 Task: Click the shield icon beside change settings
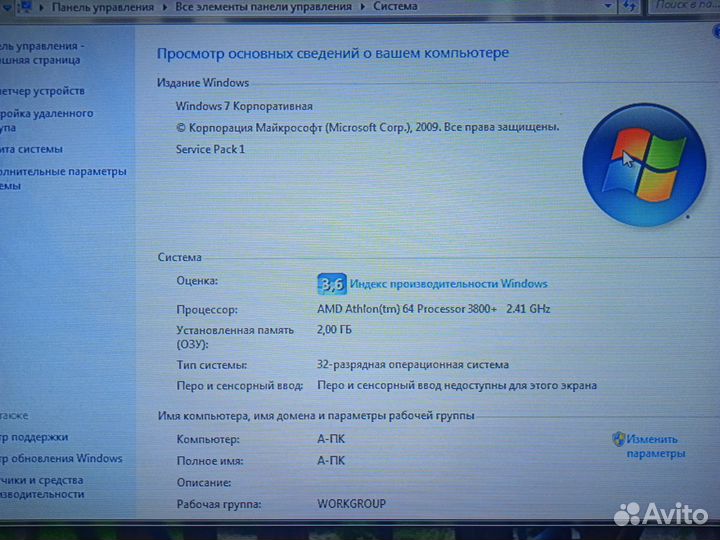pos(619,439)
